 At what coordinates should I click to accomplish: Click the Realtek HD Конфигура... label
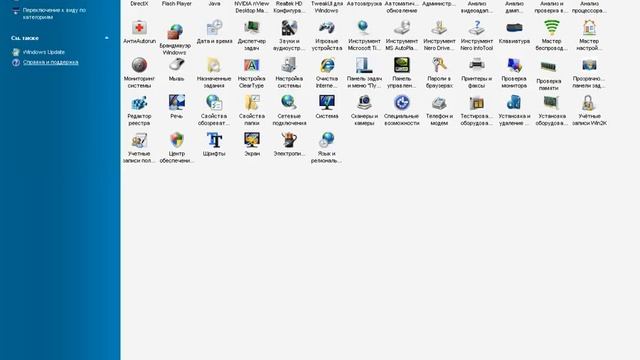(289, 7)
